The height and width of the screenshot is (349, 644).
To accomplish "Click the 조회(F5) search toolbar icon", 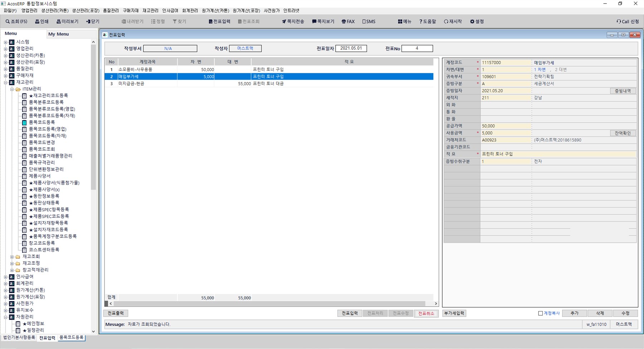I will [16, 21].
